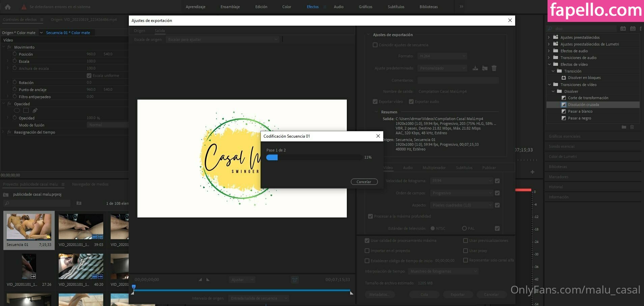Open the system errors warning icon
This screenshot has height=306, width=644.
(x=24, y=7)
